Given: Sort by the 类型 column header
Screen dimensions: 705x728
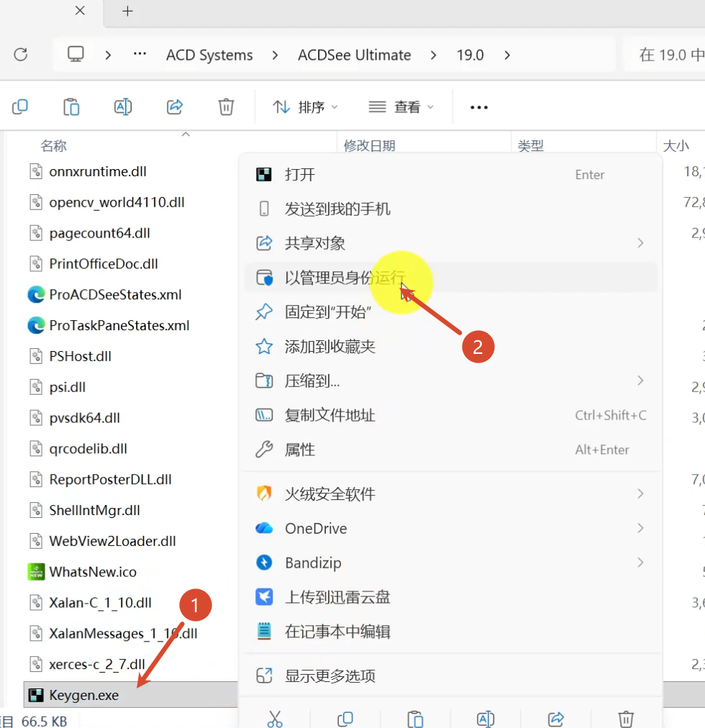Looking at the screenshot, I should point(531,146).
